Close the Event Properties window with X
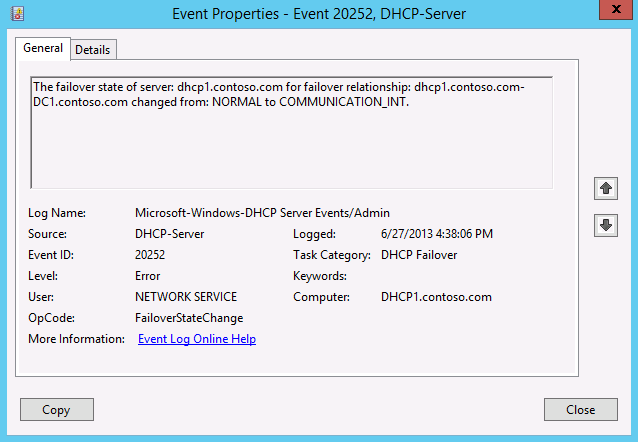Viewport: 638px width, 442px height. click(x=616, y=9)
